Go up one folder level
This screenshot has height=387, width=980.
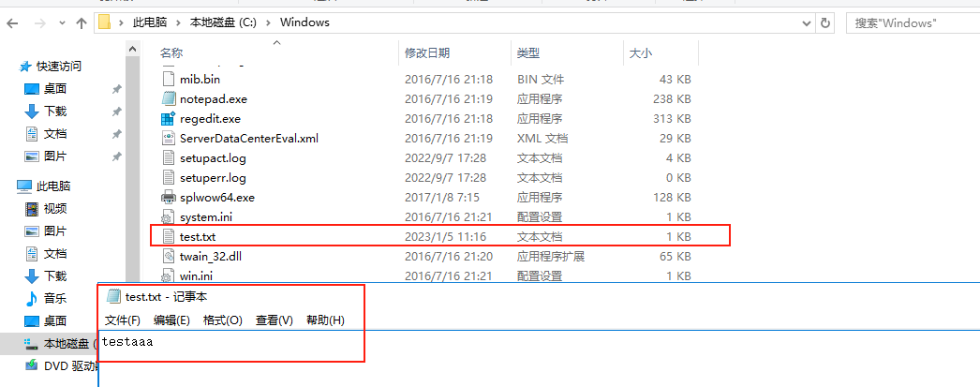[82, 23]
